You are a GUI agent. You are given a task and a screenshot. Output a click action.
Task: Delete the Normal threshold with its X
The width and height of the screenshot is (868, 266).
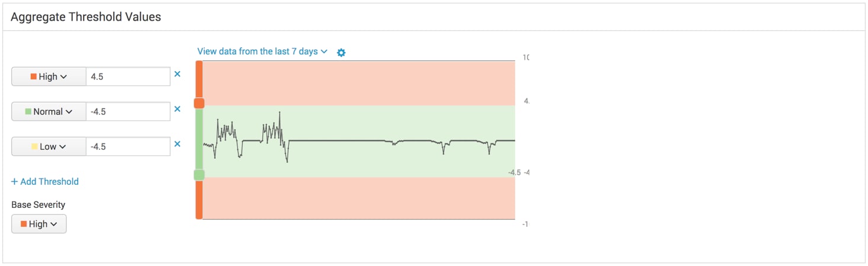[x=177, y=109]
